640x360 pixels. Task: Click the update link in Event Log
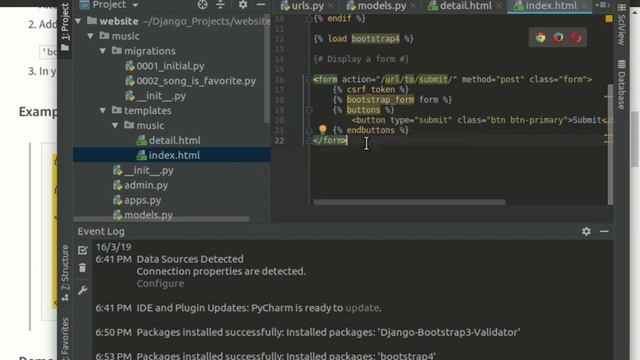click(x=362, y=308)
